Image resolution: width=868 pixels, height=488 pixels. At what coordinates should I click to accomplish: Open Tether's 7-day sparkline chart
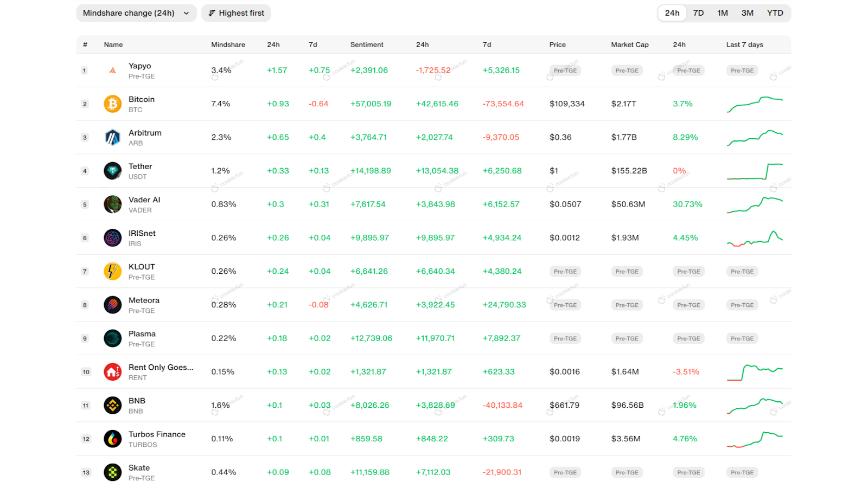point(755,171)
